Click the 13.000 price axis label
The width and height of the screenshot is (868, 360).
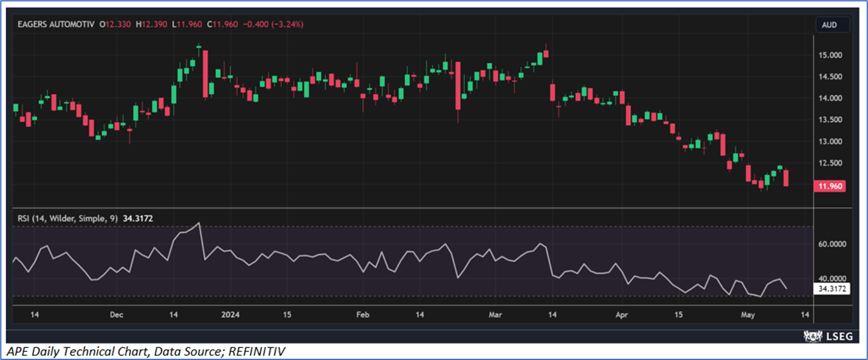tap(831, 141)
